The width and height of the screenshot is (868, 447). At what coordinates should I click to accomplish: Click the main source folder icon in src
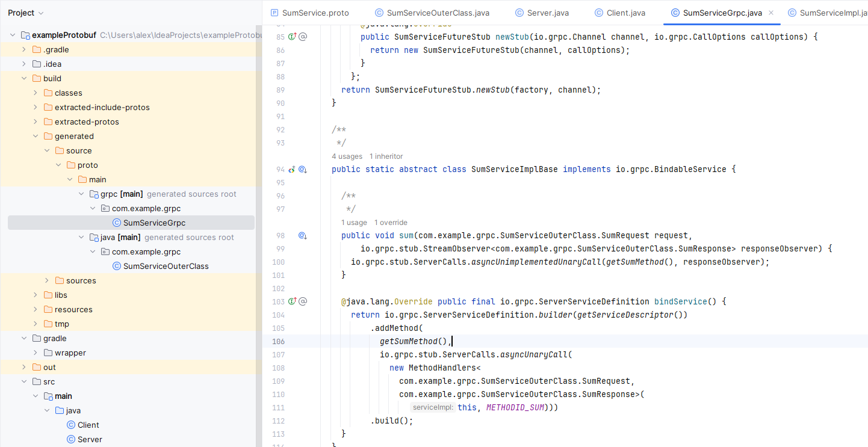tap(48, 396)
